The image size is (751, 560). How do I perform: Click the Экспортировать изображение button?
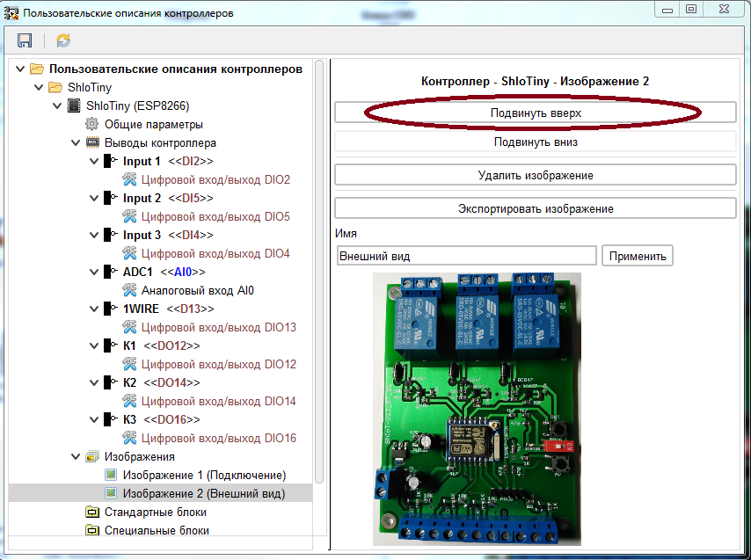[x=535, y=208]
